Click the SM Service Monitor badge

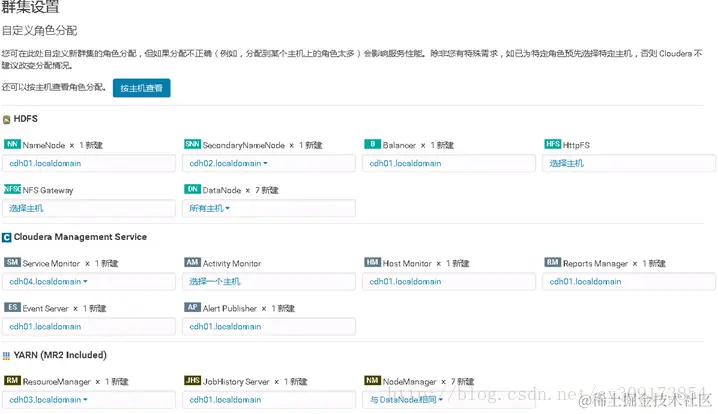click(x=12, y=262)
